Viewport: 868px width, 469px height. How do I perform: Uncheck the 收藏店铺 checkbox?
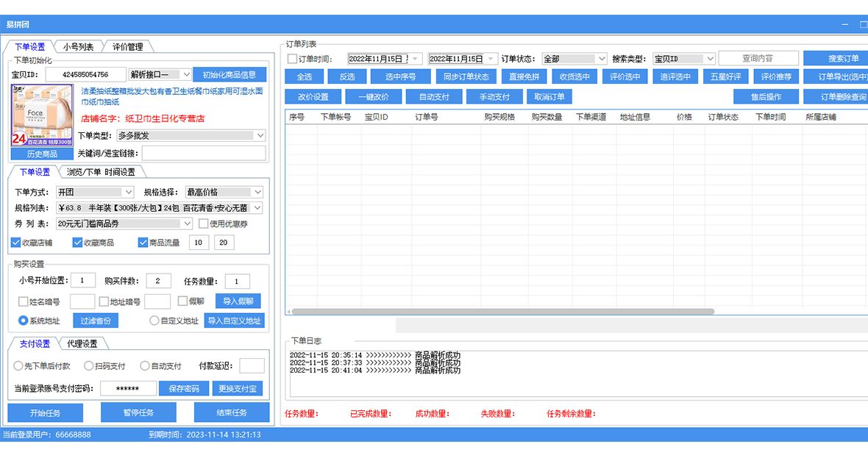(x=16, y=243)
